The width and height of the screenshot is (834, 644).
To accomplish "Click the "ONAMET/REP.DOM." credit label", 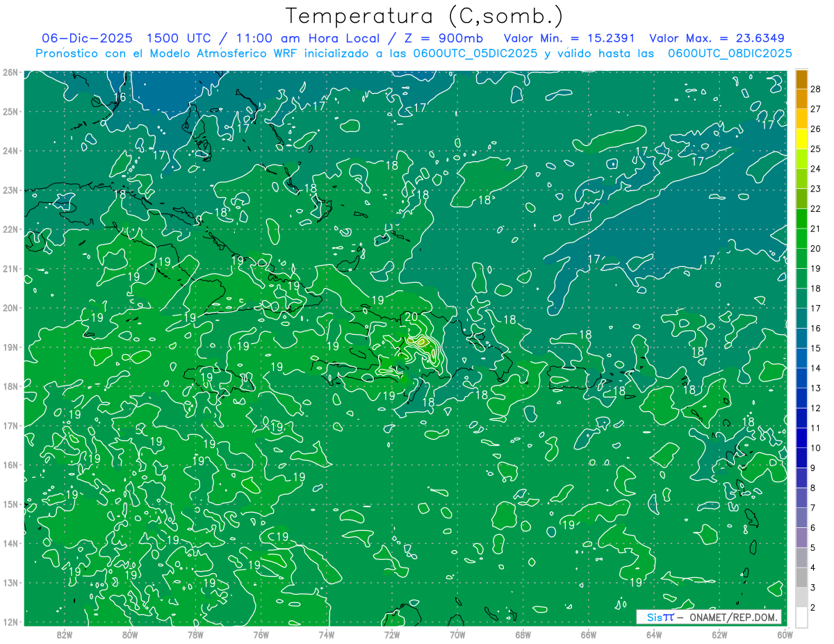I will coord(734,617).
